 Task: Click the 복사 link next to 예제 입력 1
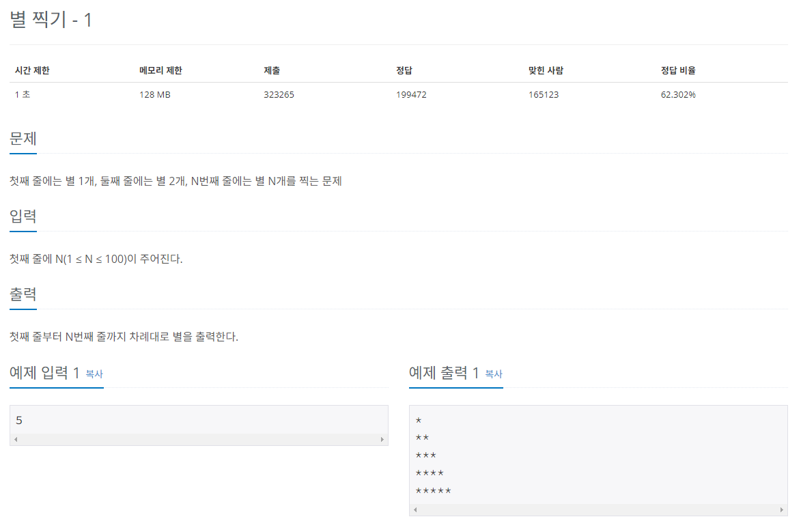click(94, 374)
